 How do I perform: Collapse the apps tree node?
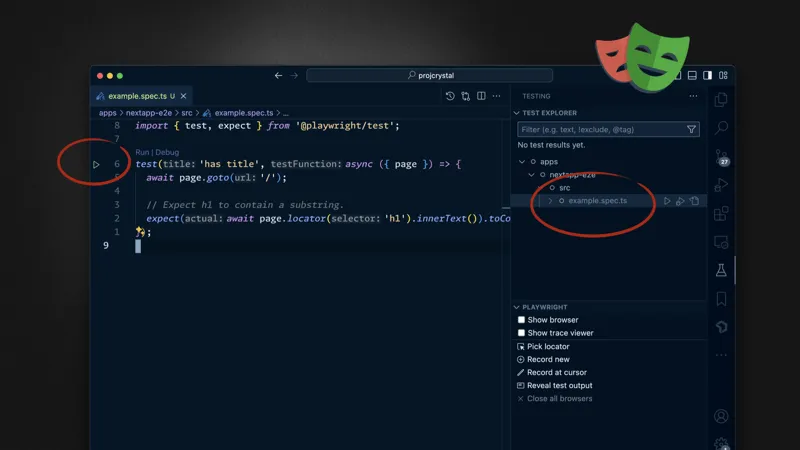click(522, 162)
